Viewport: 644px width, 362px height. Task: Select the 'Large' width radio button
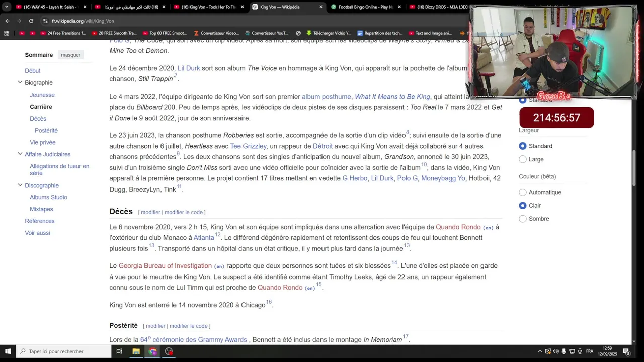(523, 159)
